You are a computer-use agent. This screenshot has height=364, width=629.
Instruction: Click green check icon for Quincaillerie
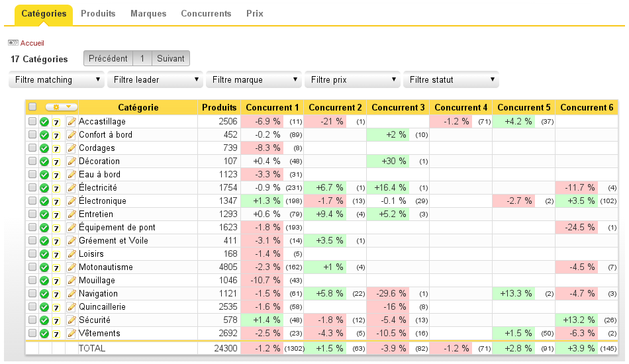pyautogui.click(x=44, y=307)
